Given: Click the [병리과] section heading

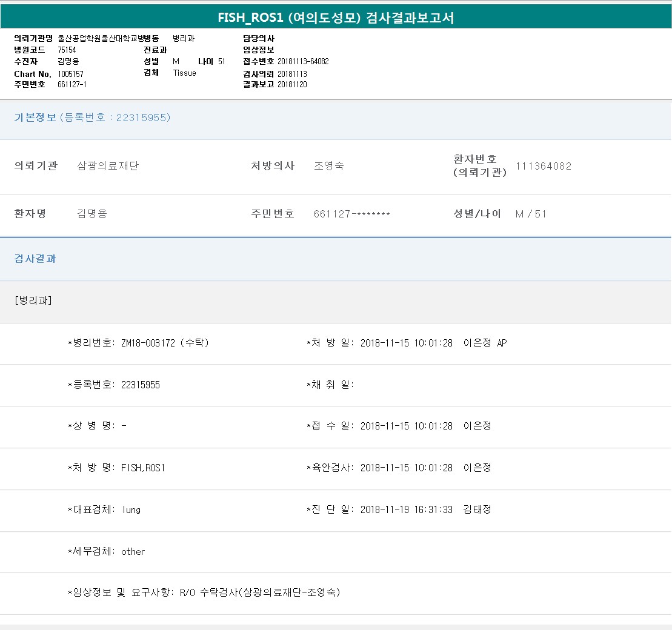Looking at the screenshot, I should click(x=33, y=300).
